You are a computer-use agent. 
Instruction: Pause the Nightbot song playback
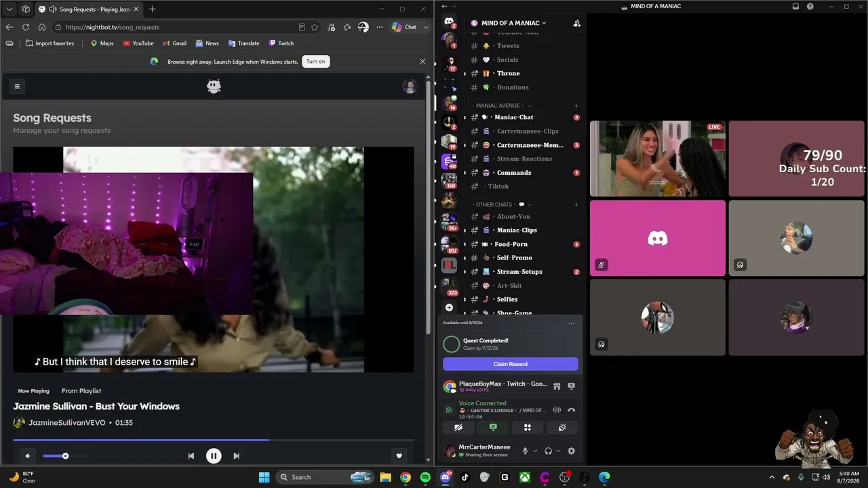[214, 456]
